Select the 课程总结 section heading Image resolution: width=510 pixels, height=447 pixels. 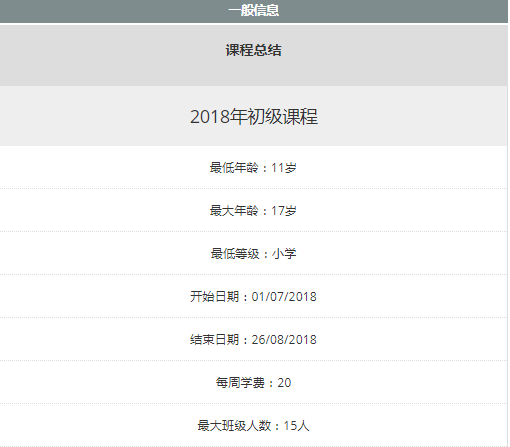[x=254, y=50]
